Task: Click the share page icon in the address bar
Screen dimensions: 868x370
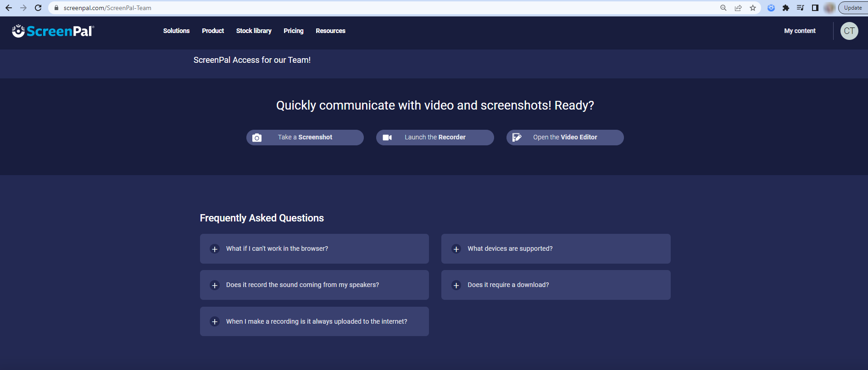Action: 738,8
